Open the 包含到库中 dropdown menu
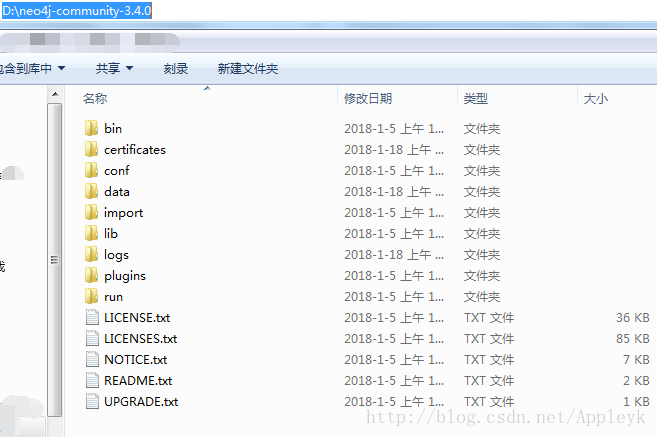657x437 pixels. [32, 68]
